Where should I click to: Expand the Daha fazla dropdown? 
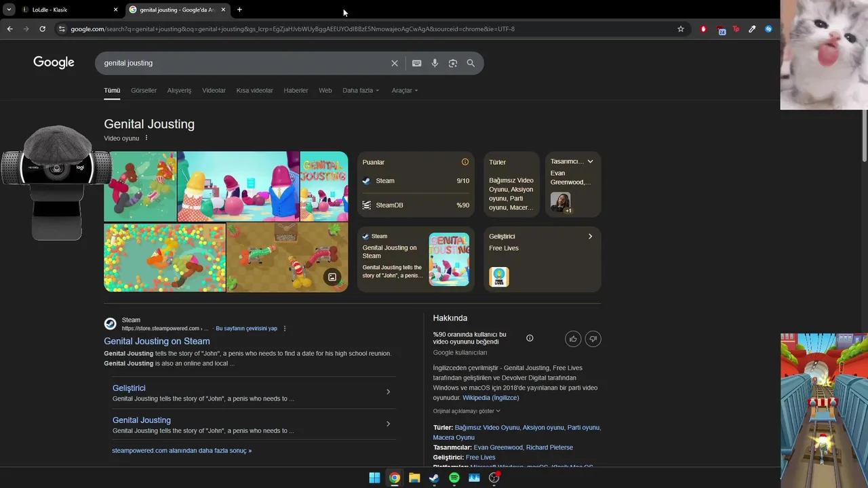tap(361, 90)
